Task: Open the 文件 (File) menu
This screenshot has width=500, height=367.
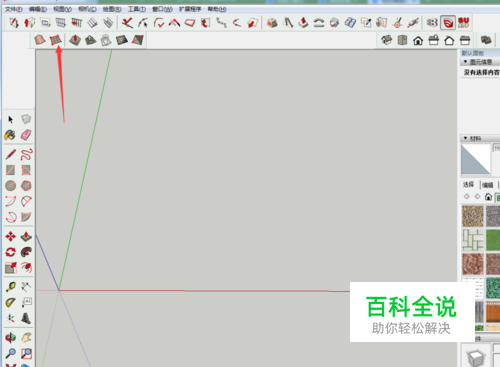Action: coord(13,9)
